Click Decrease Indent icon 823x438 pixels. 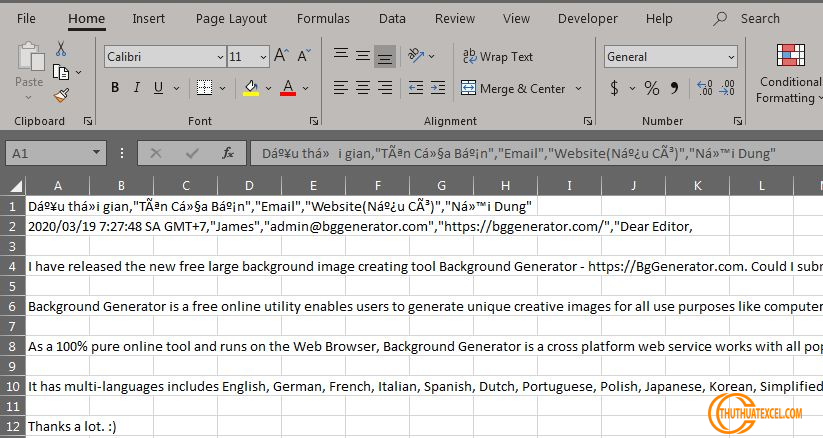pos(416,88)
